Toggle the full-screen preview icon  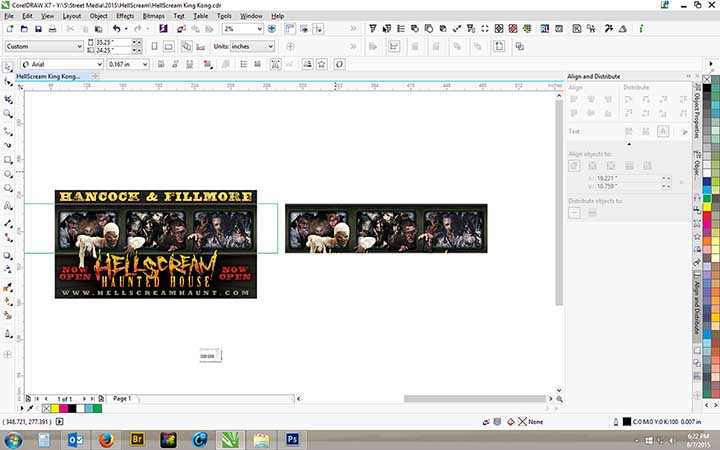[272, 29]
